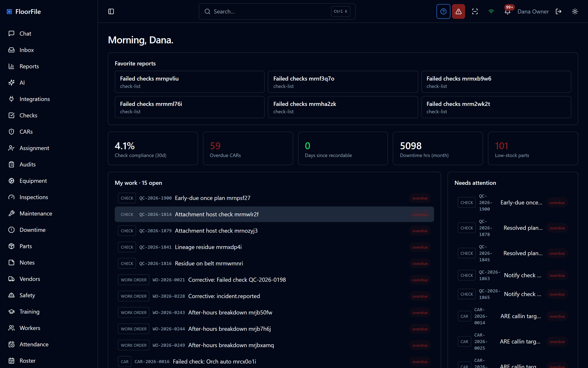Open the AI section
Viewport: 588px width, 368px height.
(49, 83)
